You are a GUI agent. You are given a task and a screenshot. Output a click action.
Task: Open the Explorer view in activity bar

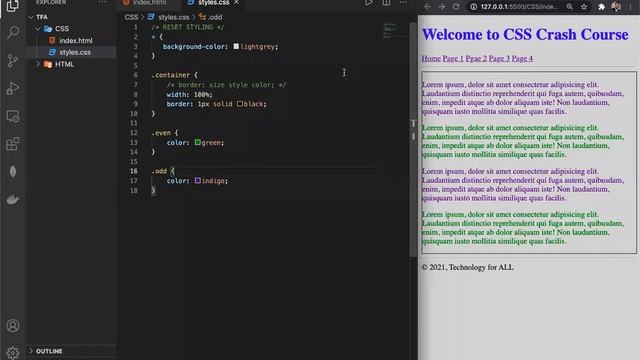[x=13, y=6]
